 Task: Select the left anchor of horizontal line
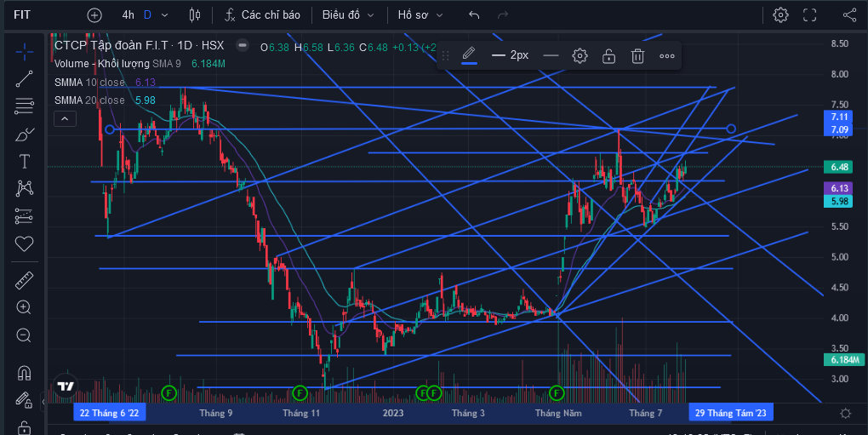[x=110, y=129]
